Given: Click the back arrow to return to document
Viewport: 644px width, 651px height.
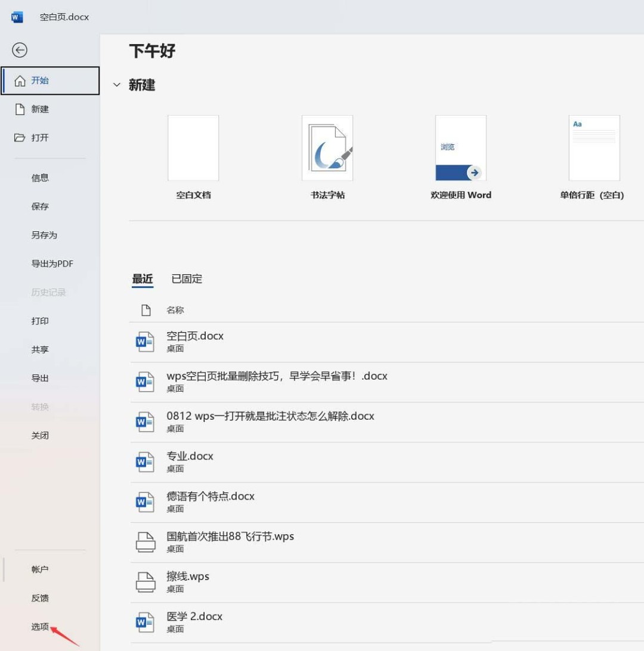Looking at the screenshot, I should click(x=20, y=50).
